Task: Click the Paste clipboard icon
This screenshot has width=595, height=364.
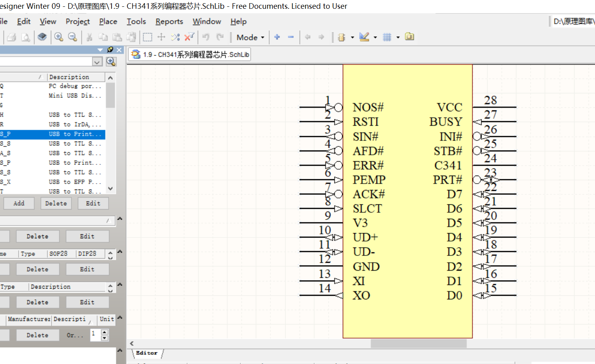Action: [x=117, y=37]
